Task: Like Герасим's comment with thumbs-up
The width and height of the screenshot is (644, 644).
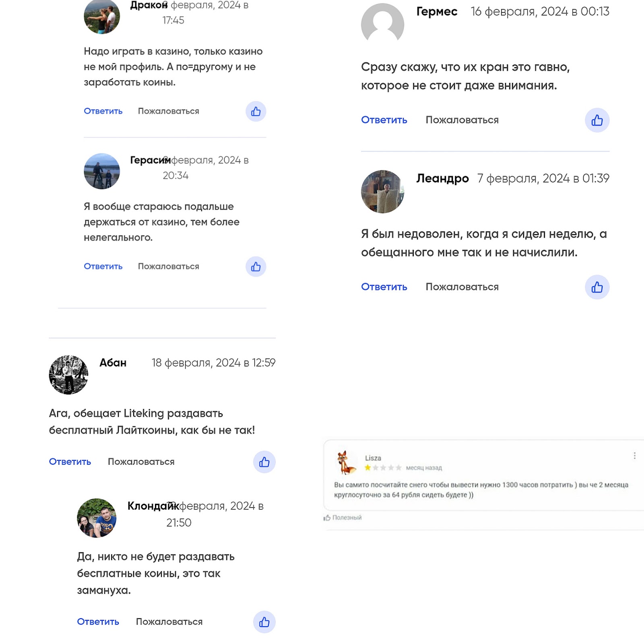Action: coord(256,266)
